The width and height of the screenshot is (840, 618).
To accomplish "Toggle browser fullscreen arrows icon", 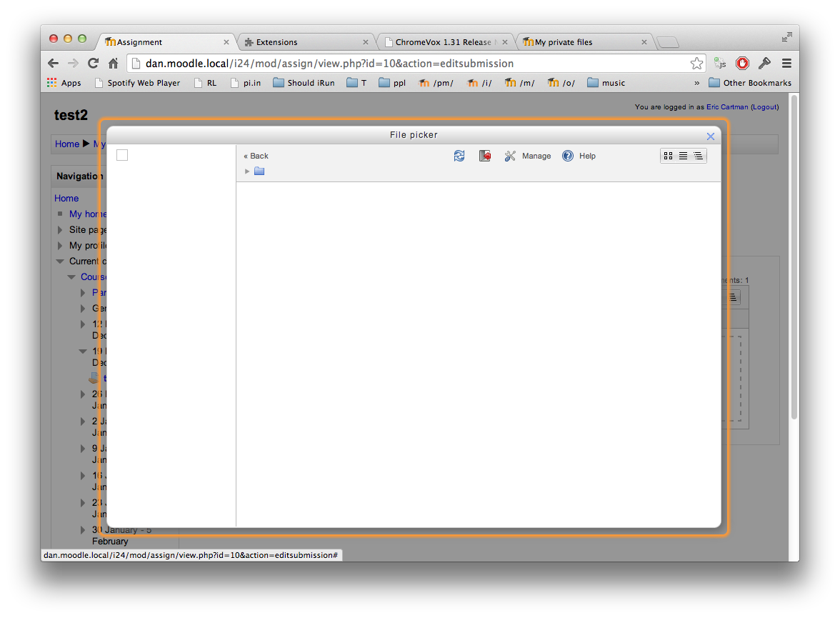I will 786,37.
